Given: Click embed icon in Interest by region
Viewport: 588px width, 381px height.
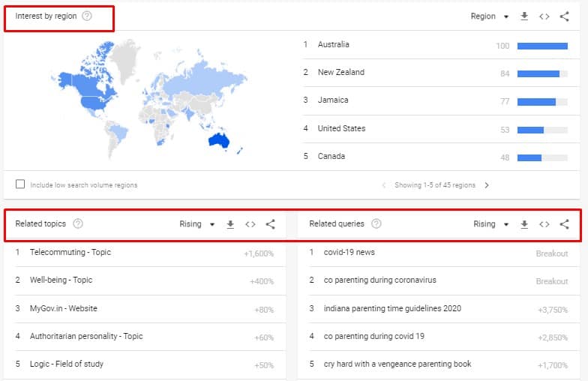Looking at the screenshot, I should click(544, 16).
